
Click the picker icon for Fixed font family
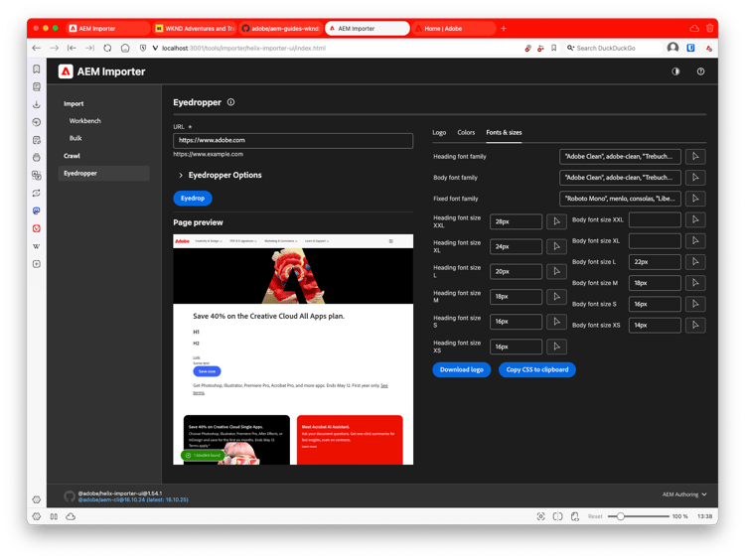tap(695, 199)
